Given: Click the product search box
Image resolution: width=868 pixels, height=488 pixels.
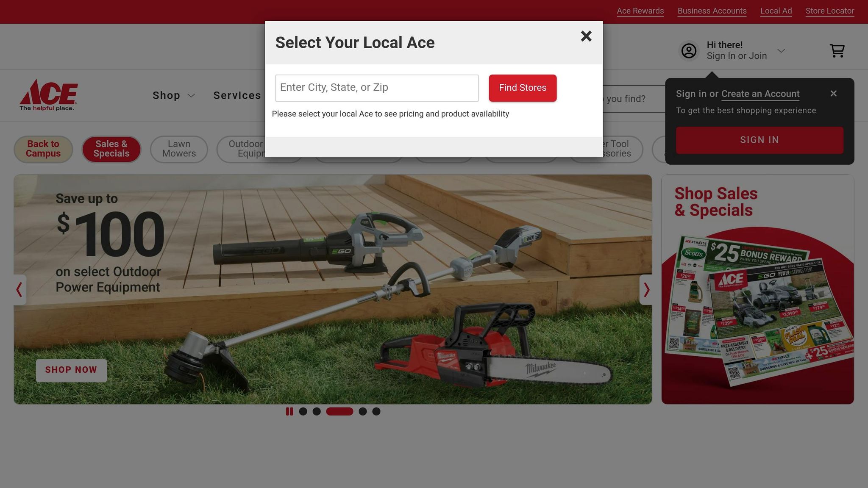Looking at the screenshot, I should pyautogui.click(x=634, y=99).
